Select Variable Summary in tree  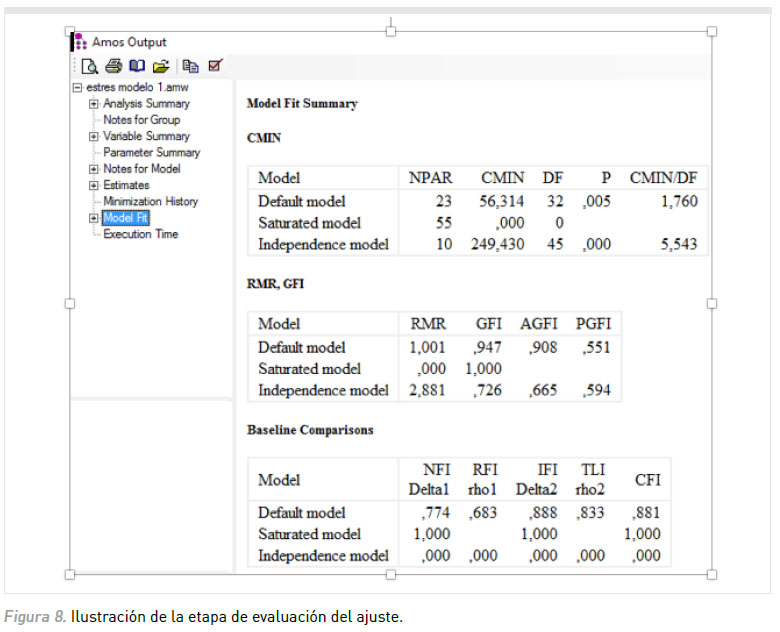point(146,136)
